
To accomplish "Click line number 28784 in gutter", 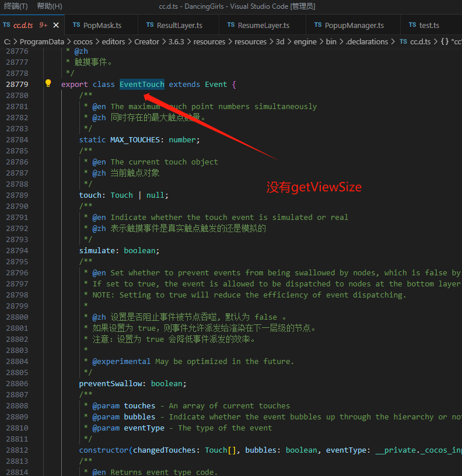I will [17, 139].
